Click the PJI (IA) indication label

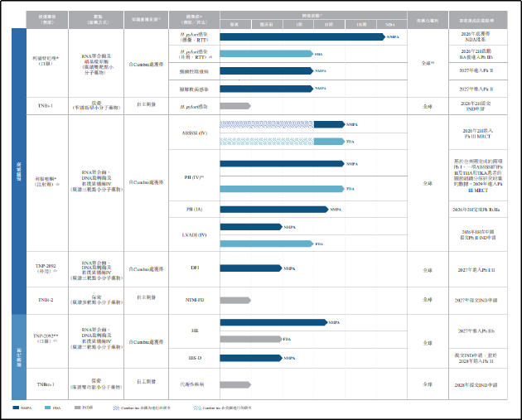tap(193, 210)
